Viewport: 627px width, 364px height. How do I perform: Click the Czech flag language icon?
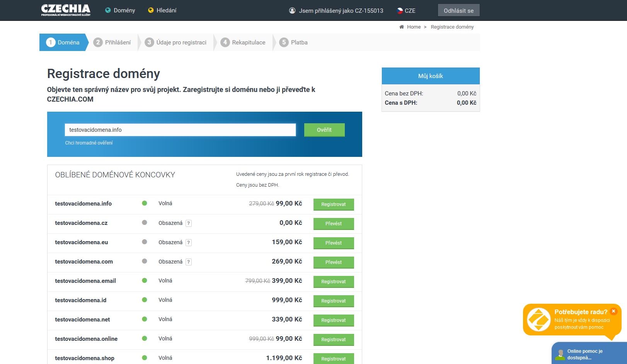(x=400, y=11)
